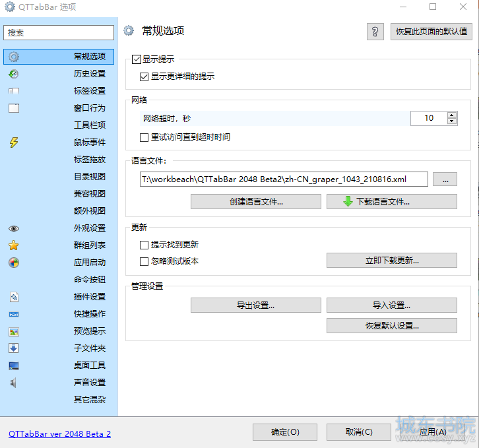This screenshot has height=448, width=479.
Task: Click the network timeout value field
Action: 429,118
